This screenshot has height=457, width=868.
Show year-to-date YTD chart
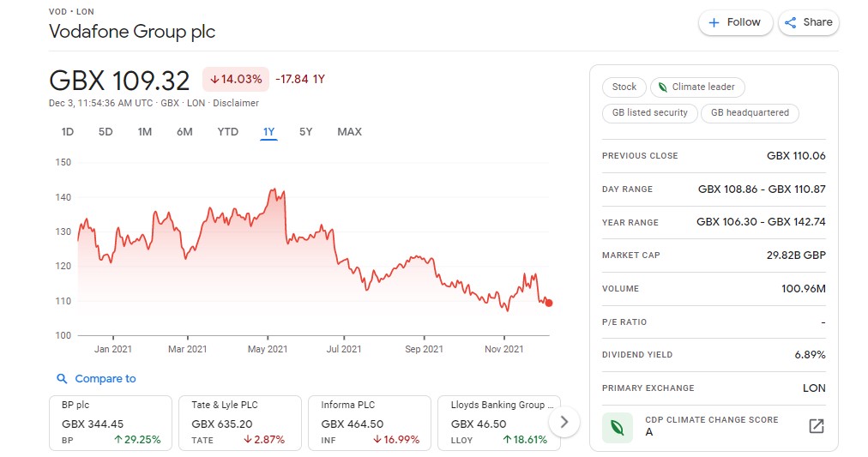(227, 132)
